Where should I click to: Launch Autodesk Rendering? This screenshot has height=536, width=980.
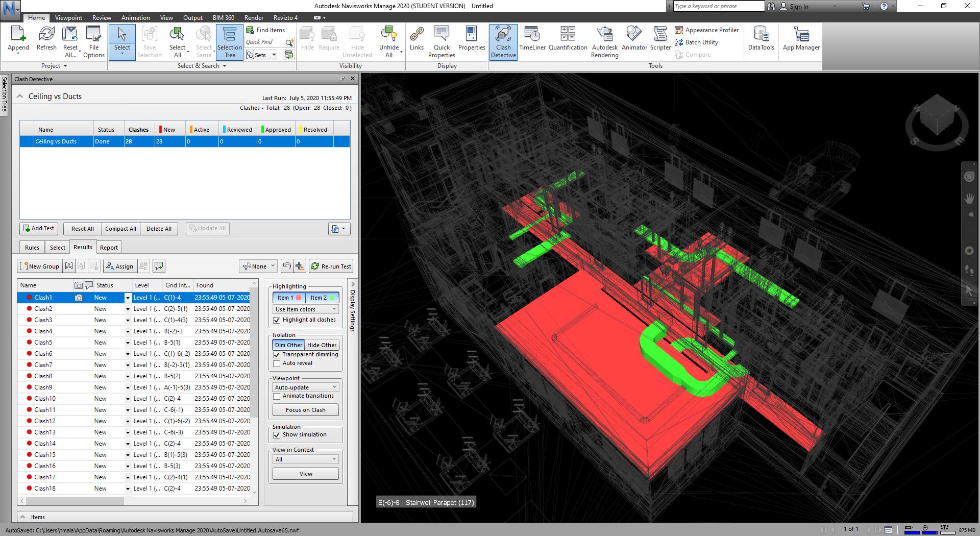point(605,41)
